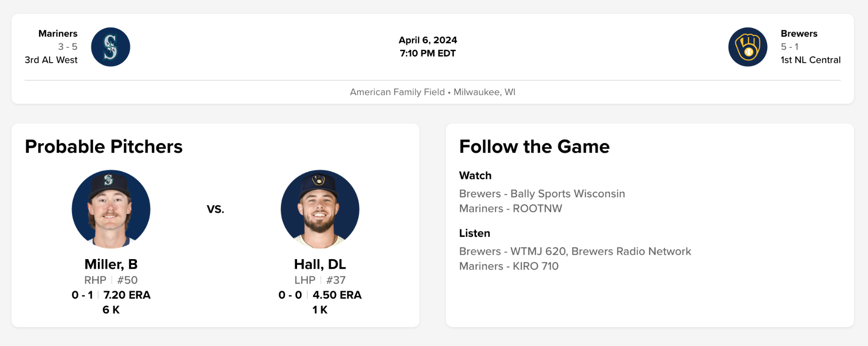The width and height of the screenshot is (868, 346).
Task: Open pitcher profile for Hall, DL
Action: [x=320, y=264]
